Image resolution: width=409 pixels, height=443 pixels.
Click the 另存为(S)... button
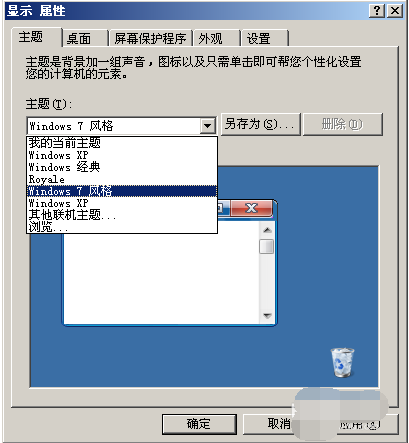click(x=261, y=124)
